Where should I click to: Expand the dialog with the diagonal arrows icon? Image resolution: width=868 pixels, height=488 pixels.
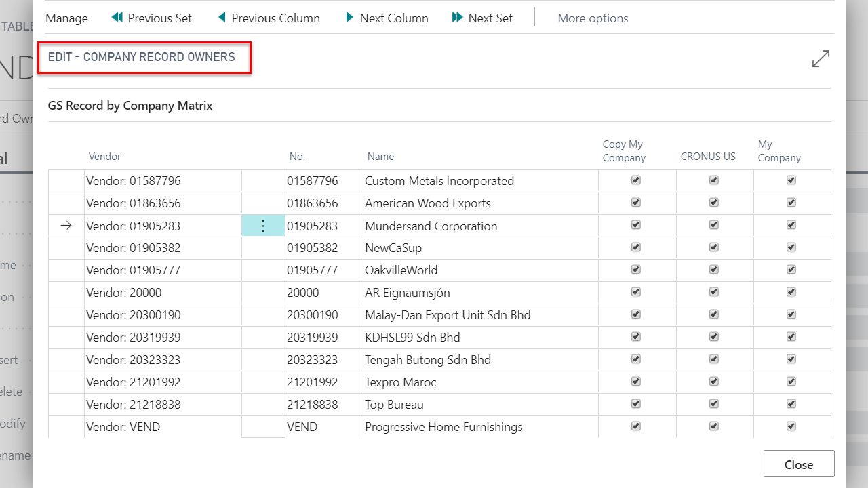pyautogui.click(x=821, y=59)
